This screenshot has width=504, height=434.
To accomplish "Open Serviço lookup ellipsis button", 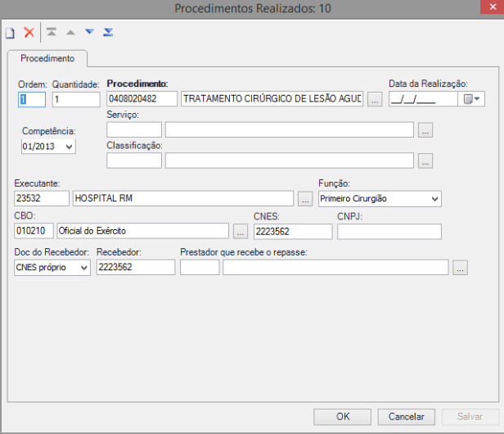I will pos(425,130).
